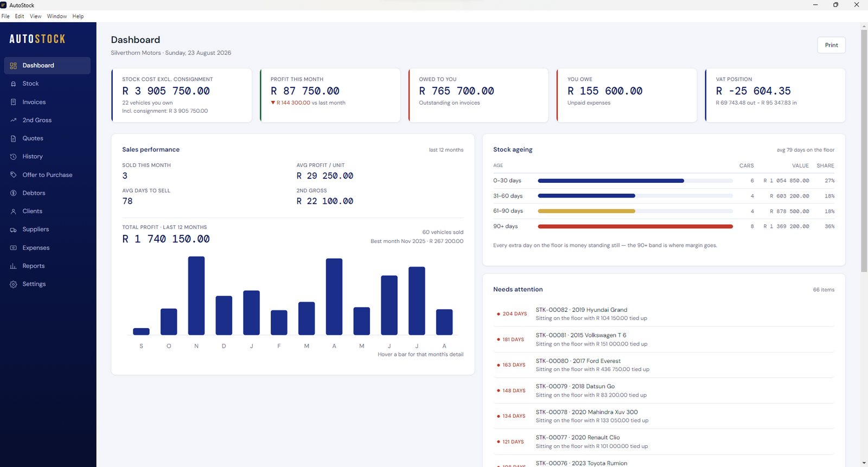Click the November bar in the sales chart
This screenshot has width=868, height=467.
coord(196,296)
